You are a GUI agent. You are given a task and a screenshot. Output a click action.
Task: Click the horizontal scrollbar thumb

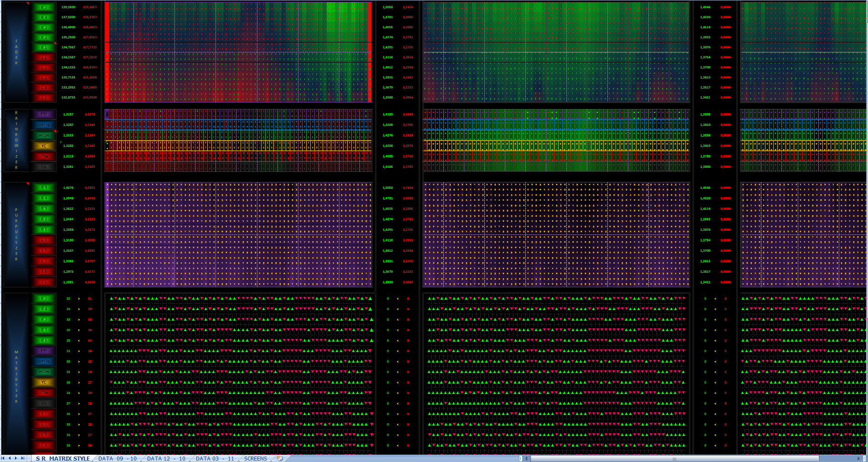pyautogui.click(x=674, y=458)
